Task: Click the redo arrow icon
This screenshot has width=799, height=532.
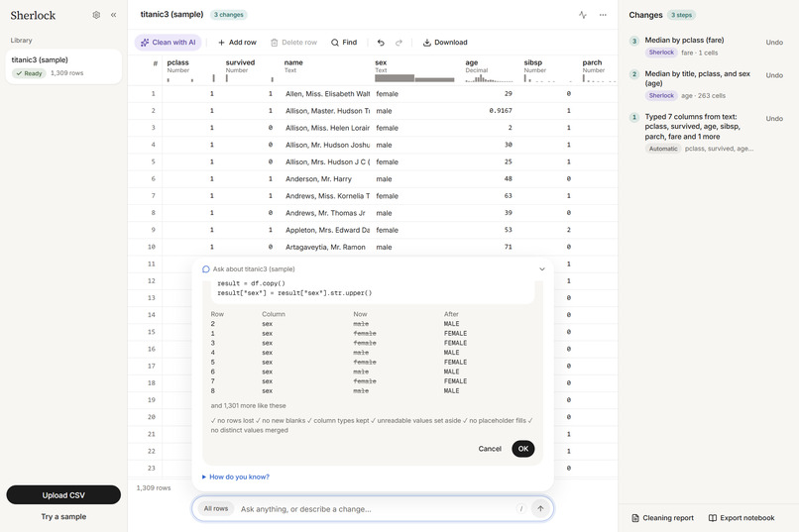Action: 399,43
